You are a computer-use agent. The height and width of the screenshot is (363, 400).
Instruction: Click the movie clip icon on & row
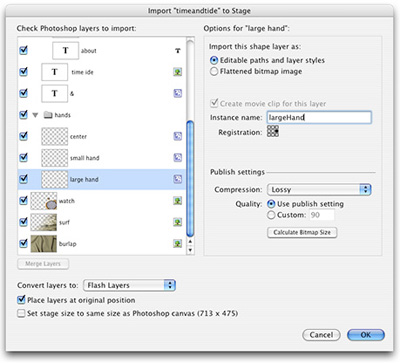(178, 93)
